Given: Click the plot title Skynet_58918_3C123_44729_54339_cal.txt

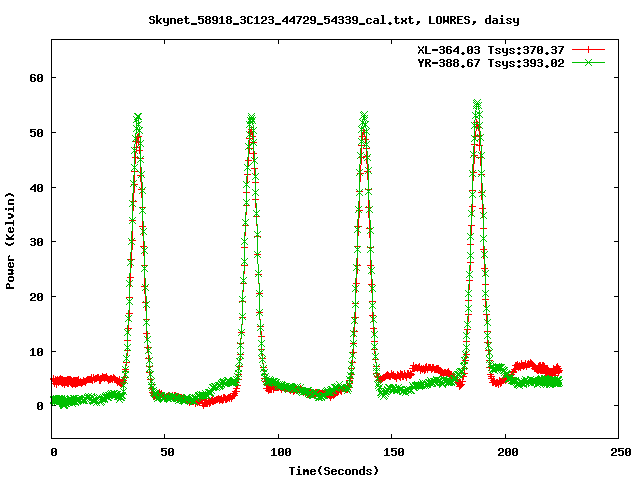Looking at the screenshot, I should point(284,20).
